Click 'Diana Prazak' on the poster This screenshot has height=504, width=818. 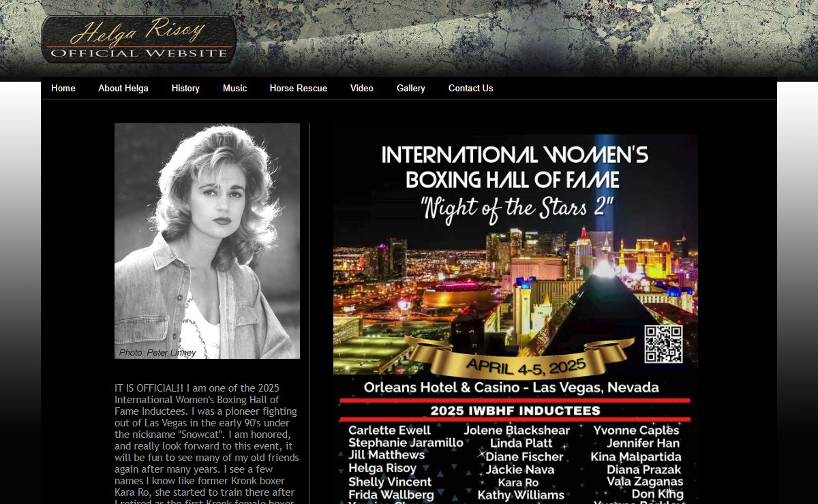point(644,469)
